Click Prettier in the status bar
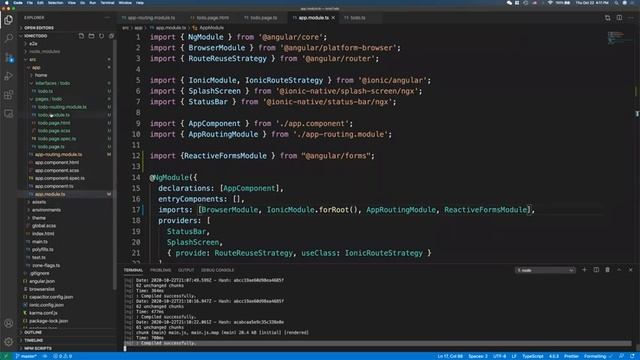The height and width of the screenshot is (360, 640). point(571,356)
